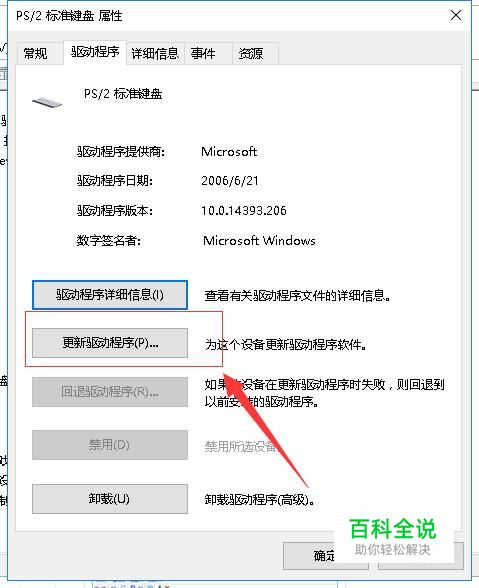Click the version 10.0.14393.206 value
This screenshot has height=588, width=479.
point(244,211)
